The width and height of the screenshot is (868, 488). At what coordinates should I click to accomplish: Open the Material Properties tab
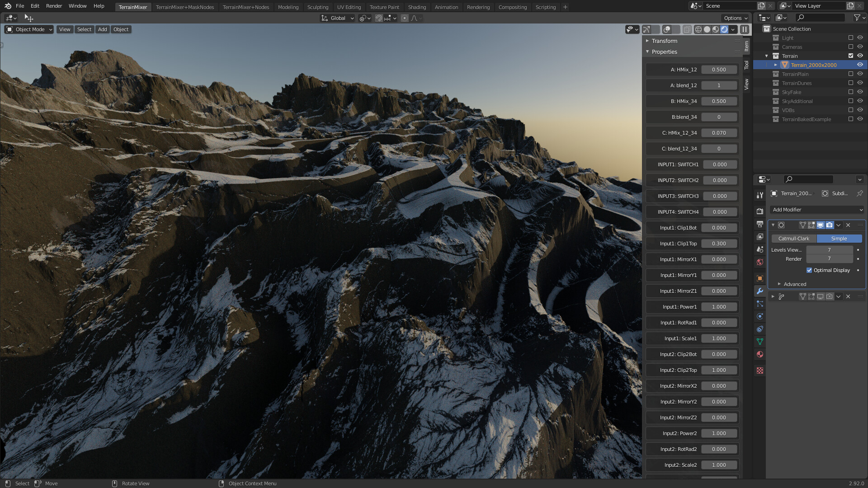[x=759, y=355]
